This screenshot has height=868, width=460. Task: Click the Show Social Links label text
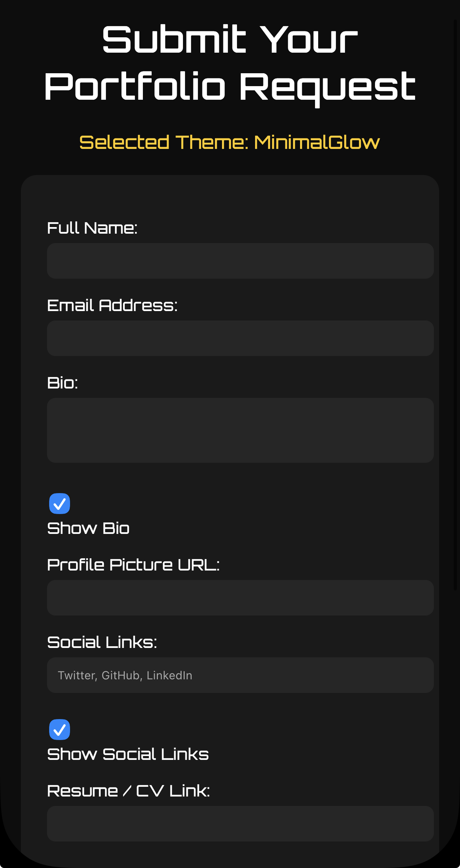click(x=128, y=754)
